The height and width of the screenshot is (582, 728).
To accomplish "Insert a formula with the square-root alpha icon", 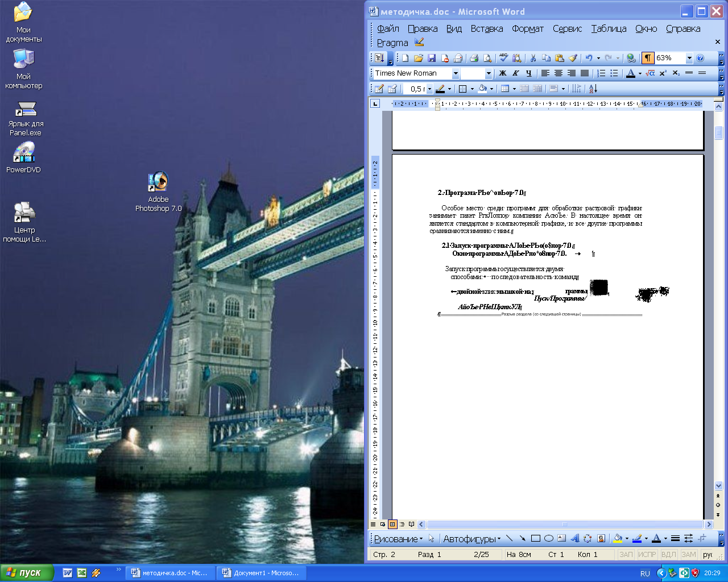I will 651,73.
